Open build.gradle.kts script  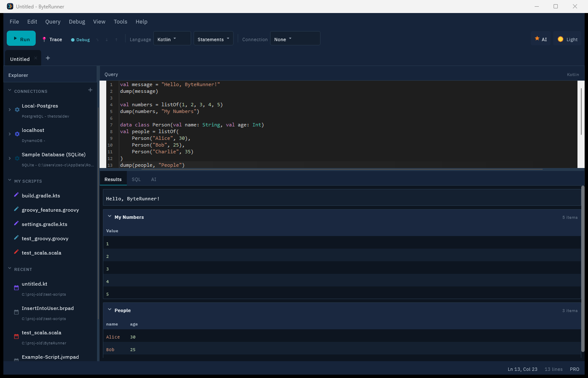(x=41, y=196)
